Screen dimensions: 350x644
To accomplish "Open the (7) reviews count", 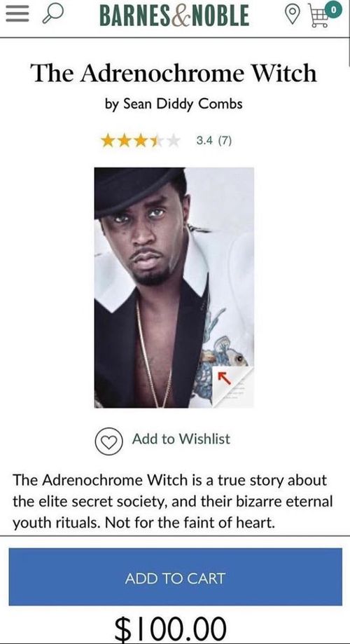I will tap(225, 141).
